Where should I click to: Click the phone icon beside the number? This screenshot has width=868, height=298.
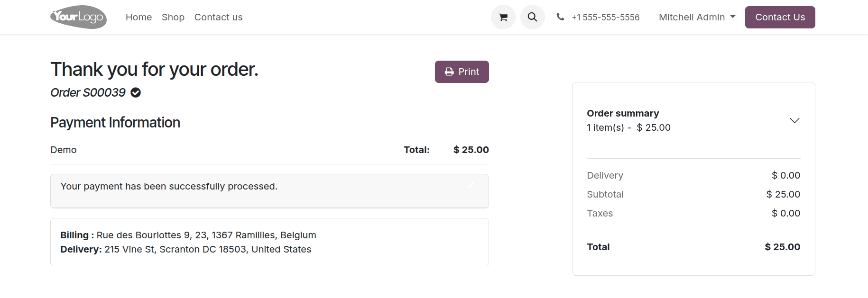pos(560,17)
